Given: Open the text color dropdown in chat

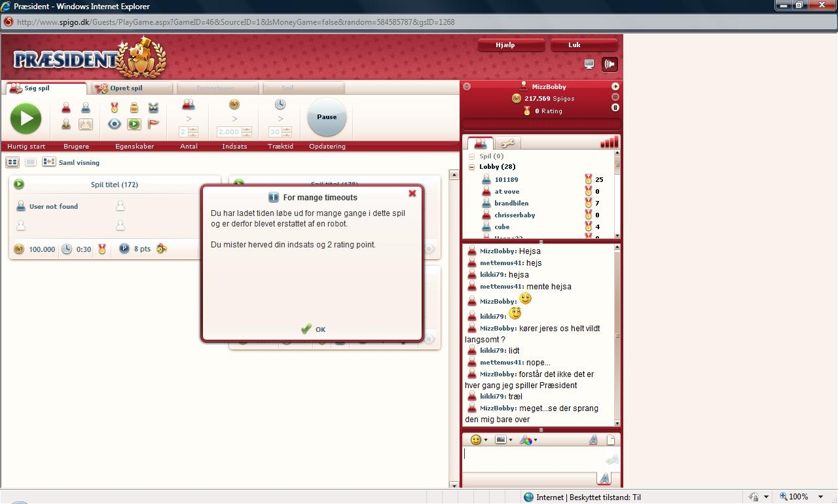Looking at the screenshot, I should 528,440.
